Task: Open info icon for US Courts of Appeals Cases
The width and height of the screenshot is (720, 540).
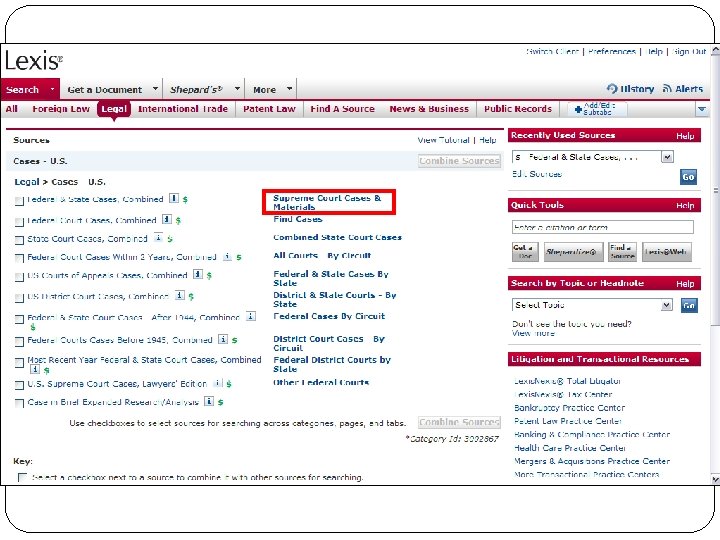Action: 197,275
